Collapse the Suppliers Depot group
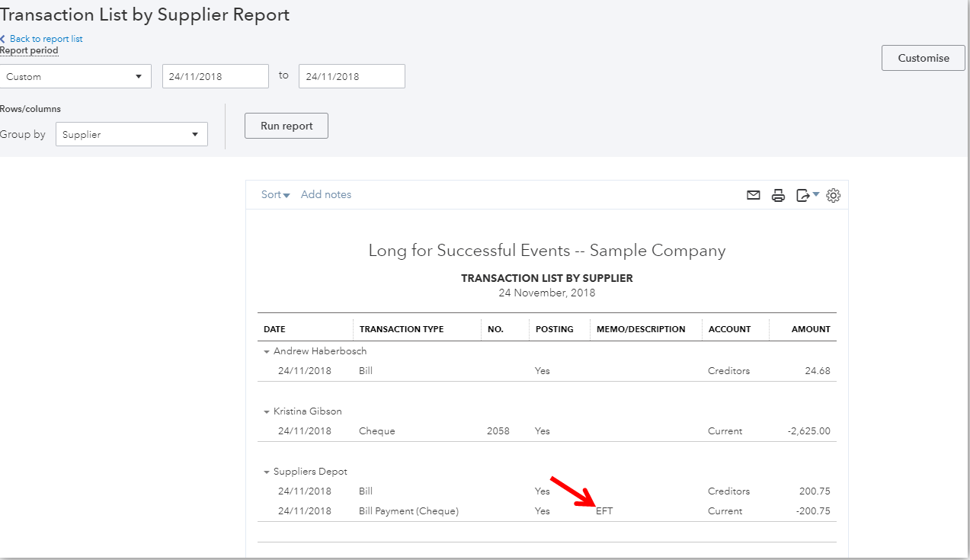The width and height of the screenshot is (970, 560). click(x=267, y=471)
